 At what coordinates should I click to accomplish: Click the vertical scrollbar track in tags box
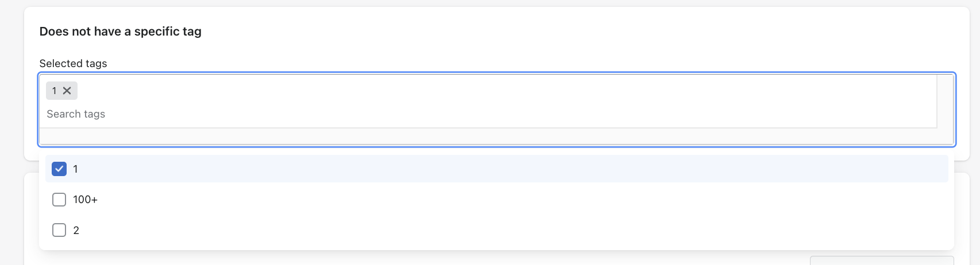click(x=945, y=103)
